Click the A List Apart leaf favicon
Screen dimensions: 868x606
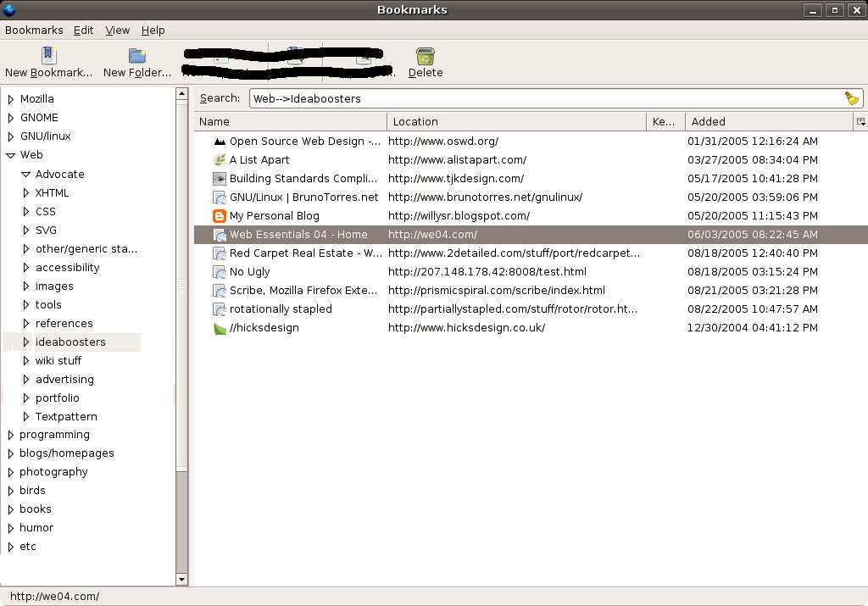click(220, 160)
